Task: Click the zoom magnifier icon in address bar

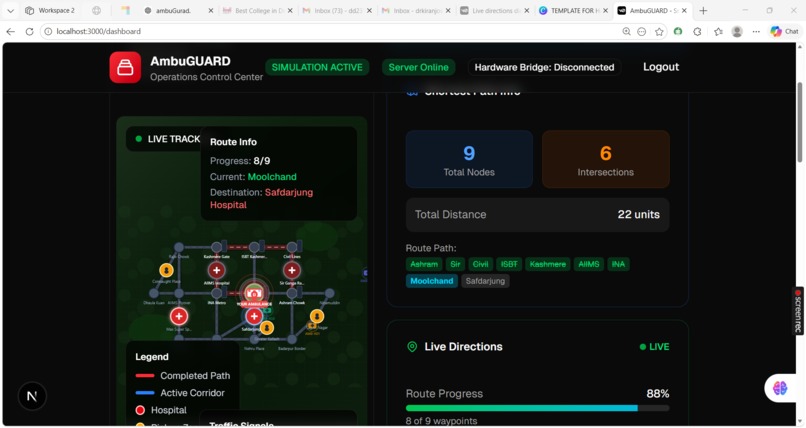Action: (626, 31)
